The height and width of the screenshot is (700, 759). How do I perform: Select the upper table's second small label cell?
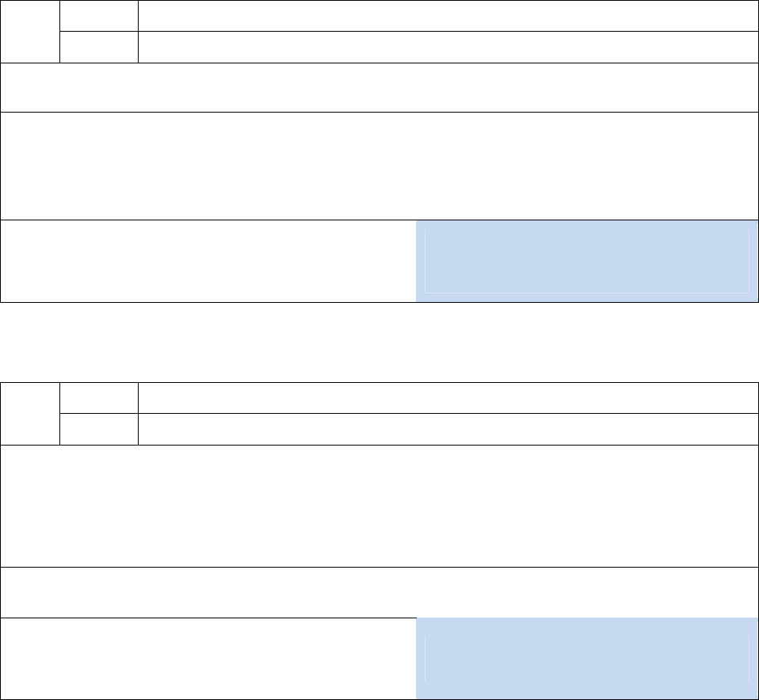click(x=99, y=48)
